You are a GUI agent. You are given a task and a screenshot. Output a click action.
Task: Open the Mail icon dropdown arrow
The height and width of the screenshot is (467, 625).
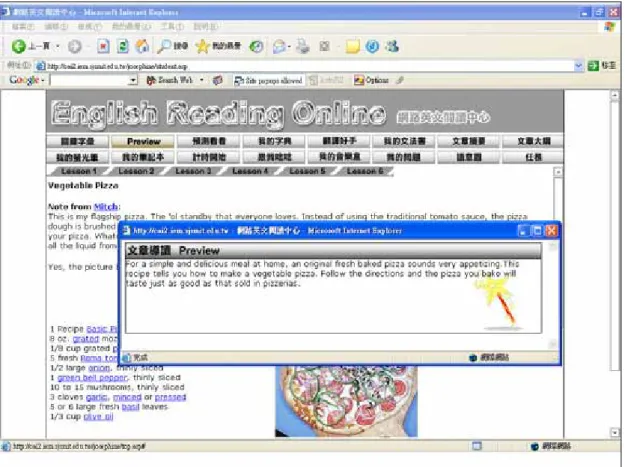pos(289,47)
